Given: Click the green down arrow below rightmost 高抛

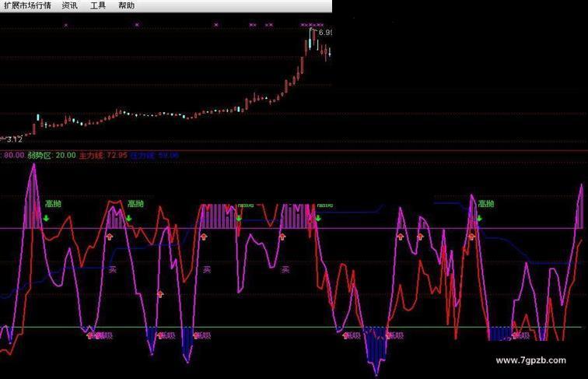Looking at the screenshot, I should tap(479, 218).
